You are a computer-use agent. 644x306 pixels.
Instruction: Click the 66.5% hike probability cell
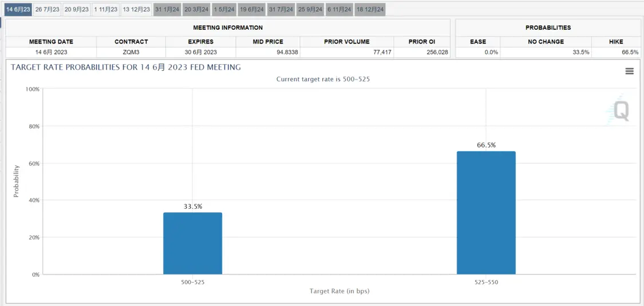[616, 52]
